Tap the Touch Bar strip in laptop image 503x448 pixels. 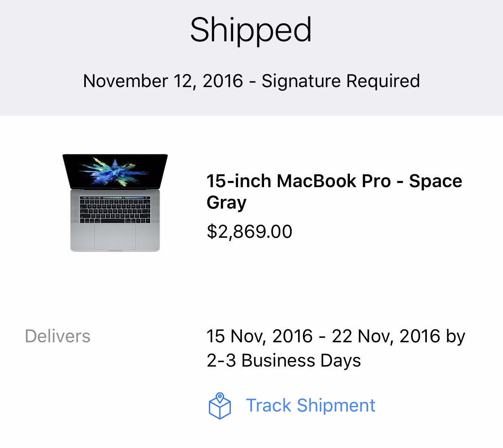(x=115, y=197)
